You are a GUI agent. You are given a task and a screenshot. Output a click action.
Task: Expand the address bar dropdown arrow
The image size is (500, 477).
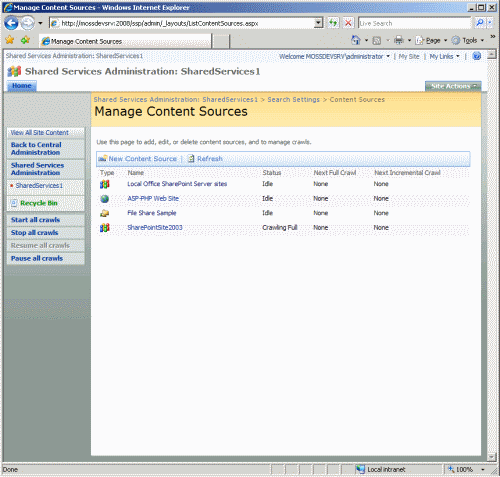[319, 23]
